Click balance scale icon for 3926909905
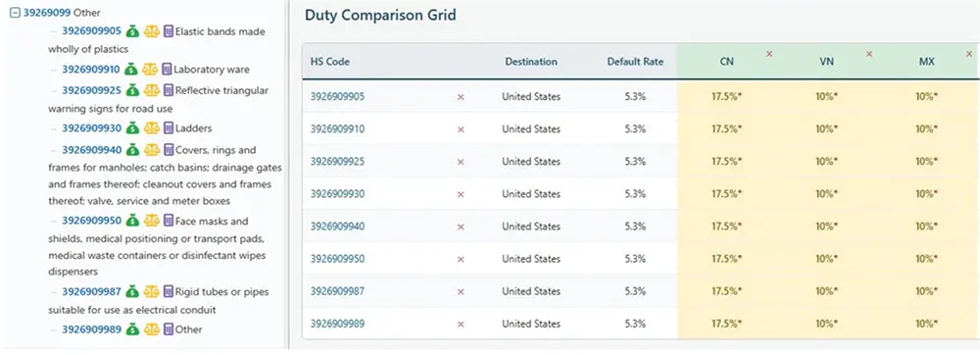 tap(152, 31)
